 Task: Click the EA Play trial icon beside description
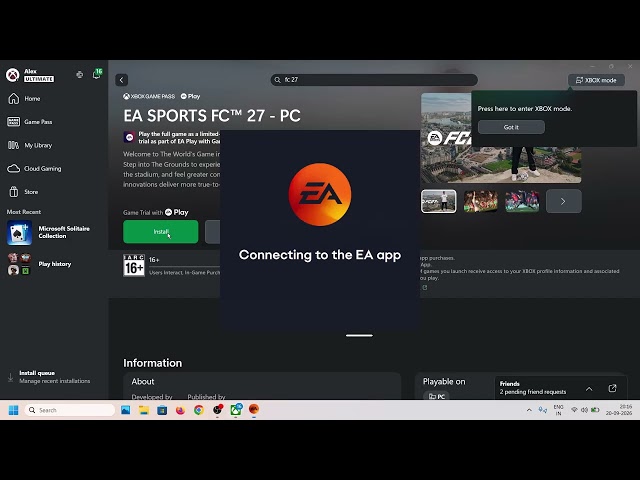tap(129, 137)
